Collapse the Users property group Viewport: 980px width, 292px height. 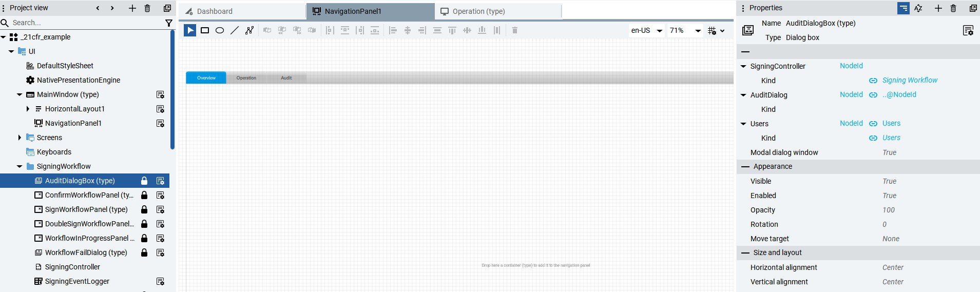coord(743,124)
